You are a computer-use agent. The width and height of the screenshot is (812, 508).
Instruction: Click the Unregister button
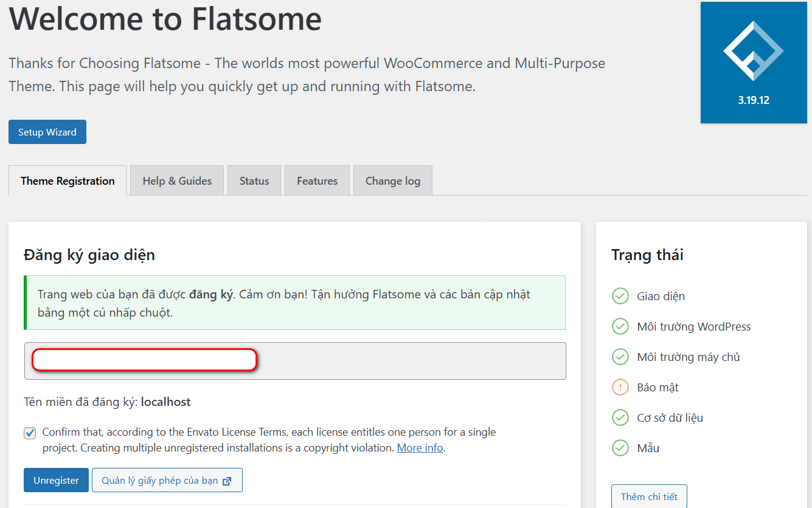tap(56, 480)
